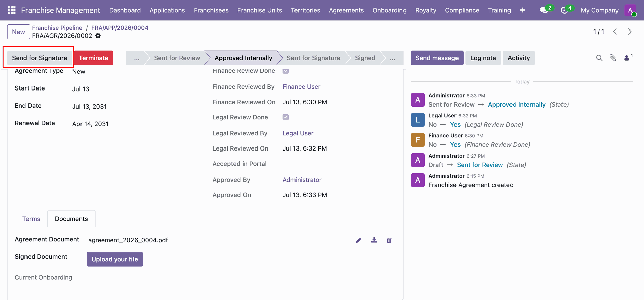Click Send for Signature button
This screenshot has width=644, height=300.
click(x=40, y=58)
